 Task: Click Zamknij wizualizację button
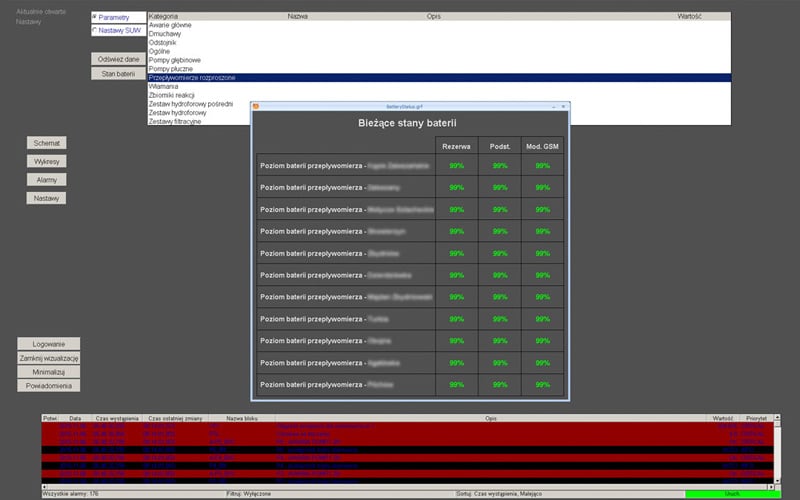coord(49,358)
